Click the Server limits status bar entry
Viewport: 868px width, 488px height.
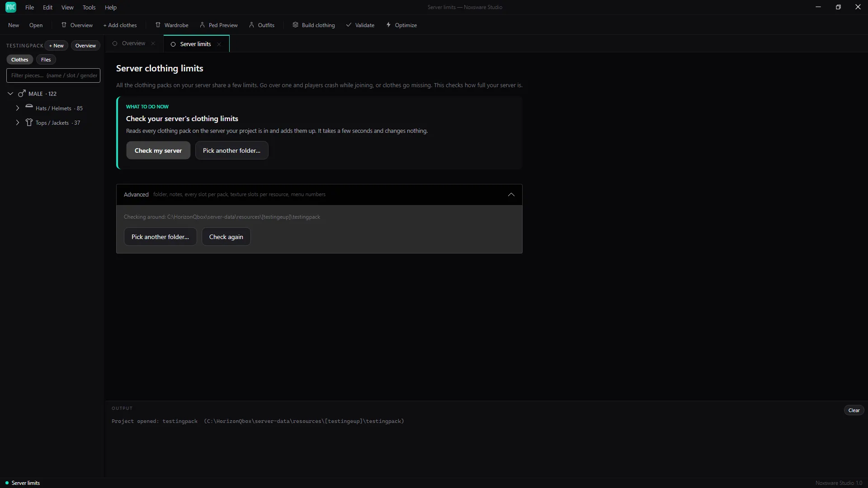pyautogui.click(x=23, y=483)
